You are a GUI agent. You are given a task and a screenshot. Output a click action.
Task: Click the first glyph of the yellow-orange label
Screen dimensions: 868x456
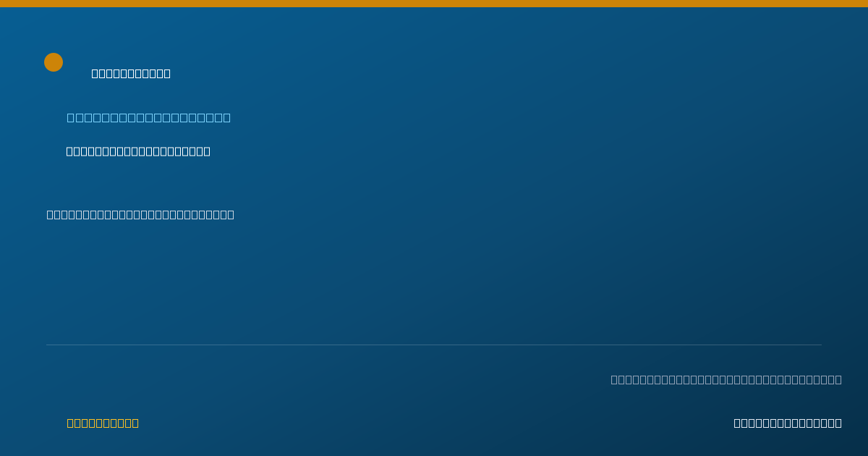pyautogui.click(x=70, y=423)
